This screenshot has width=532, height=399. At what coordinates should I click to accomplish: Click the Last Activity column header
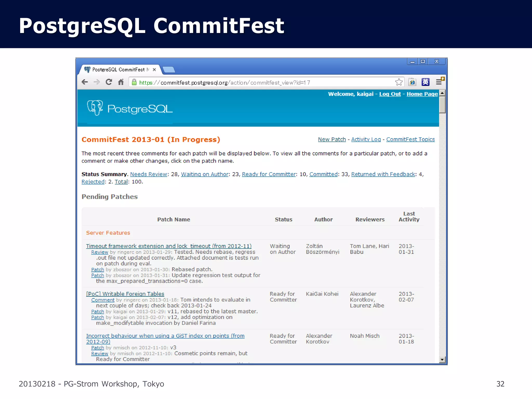click(x=409, y=217)
